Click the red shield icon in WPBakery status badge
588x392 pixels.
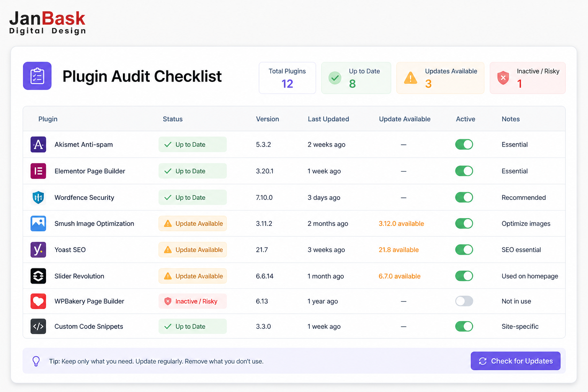coord(168,301)
